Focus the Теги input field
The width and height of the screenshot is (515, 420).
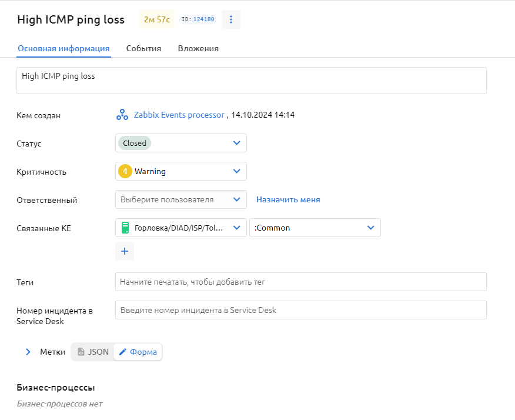pyautogui.click(x=300, y=282)
